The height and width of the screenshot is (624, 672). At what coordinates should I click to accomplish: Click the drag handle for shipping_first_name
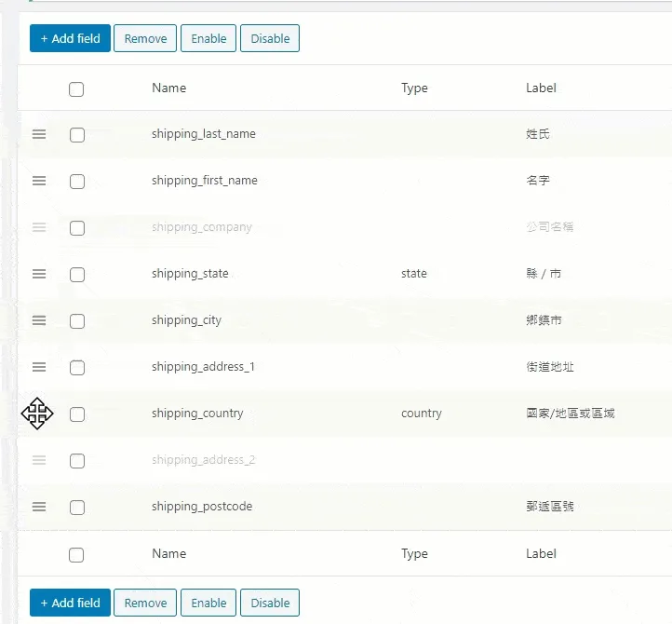(39, 181)
